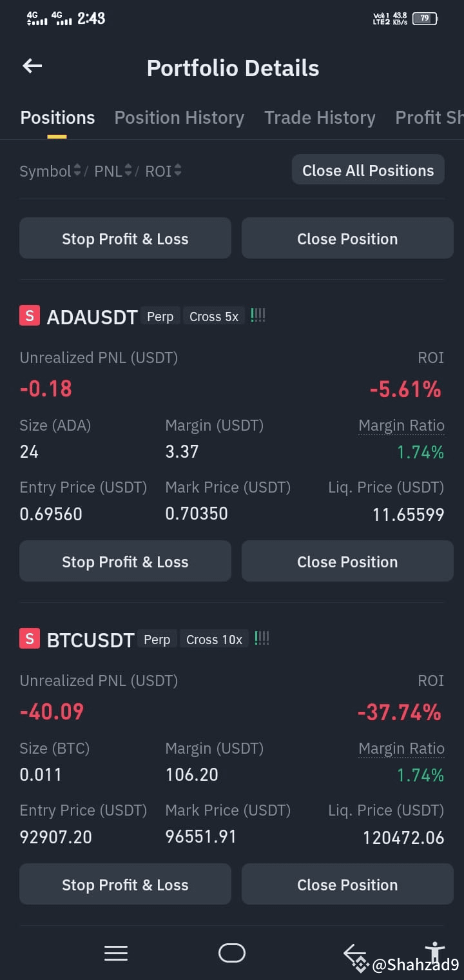Screen dimensions: 464x980
Task: Tap the ADAUSDT signal bars indicator icon
Action: coord(258,315)
